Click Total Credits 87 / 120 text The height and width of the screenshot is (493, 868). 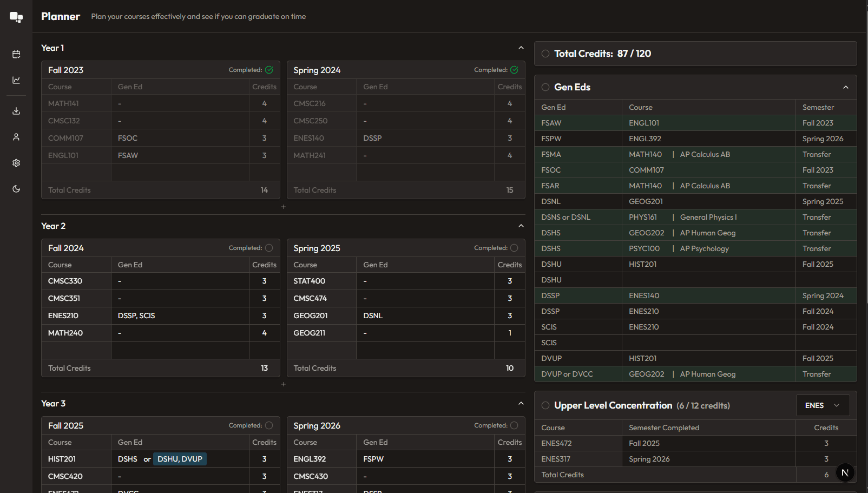[603, 54]
